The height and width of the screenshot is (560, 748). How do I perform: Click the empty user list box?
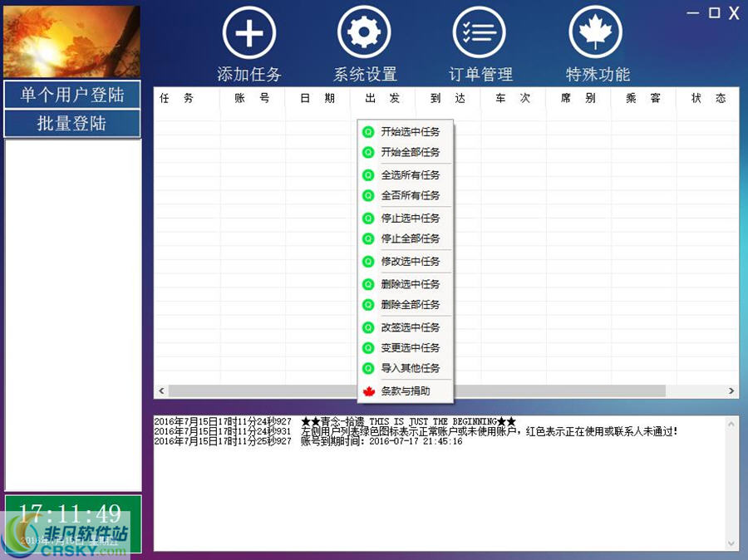click(73, 316)
